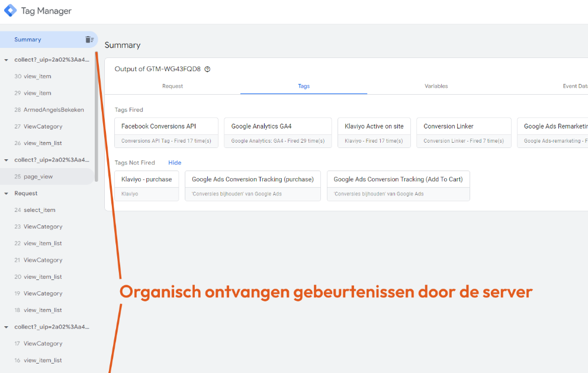Collapse the first collect?_uip request group

6,60
